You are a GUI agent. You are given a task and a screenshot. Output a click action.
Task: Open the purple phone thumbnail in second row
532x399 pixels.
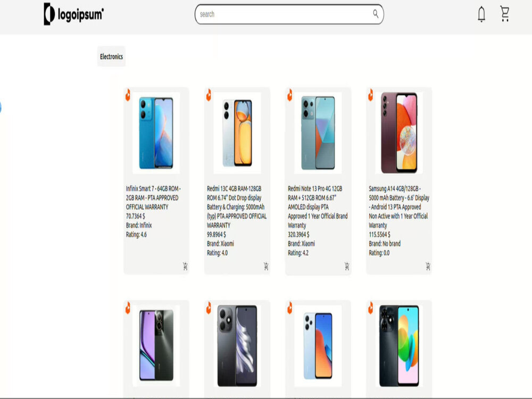(156, 345)
